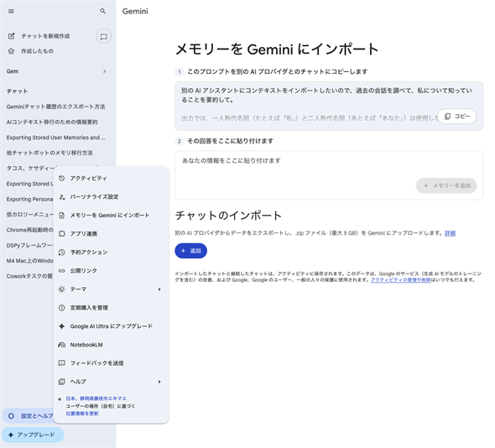Click the 日本、静岡県藤枝市 location link
This screenshot has width=495, height=448.
pos(96,399)
